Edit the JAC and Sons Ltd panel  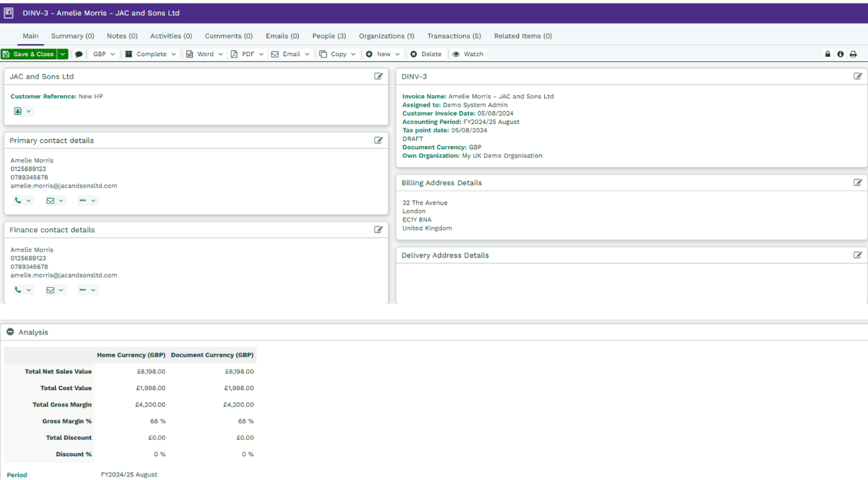coord(379,77)
